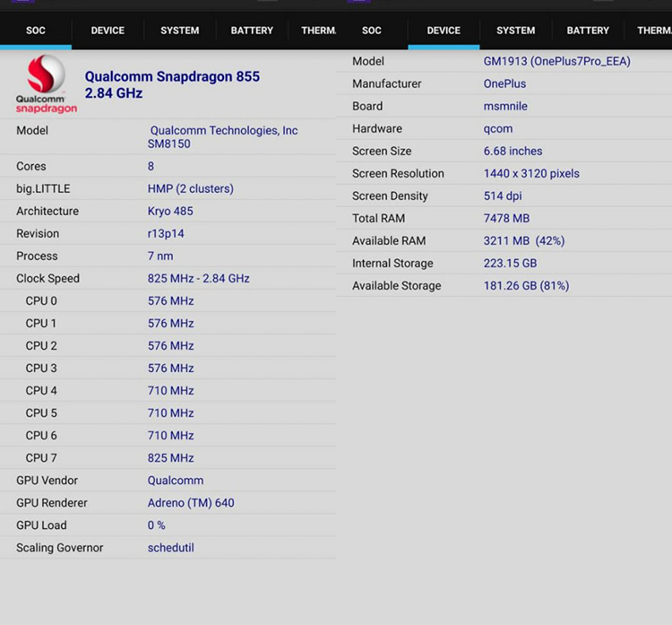Screen dimensions: 672x625
Task: Select the CPU 0 row label
Action: point(41,301)
